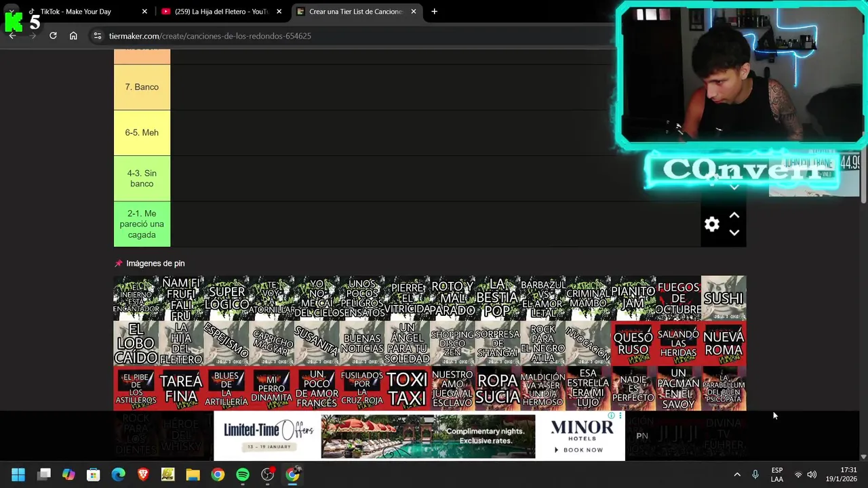This screenshot has height=488, width=868.
Task: Close the Tier List tab
Action: (x=414, y=12)
